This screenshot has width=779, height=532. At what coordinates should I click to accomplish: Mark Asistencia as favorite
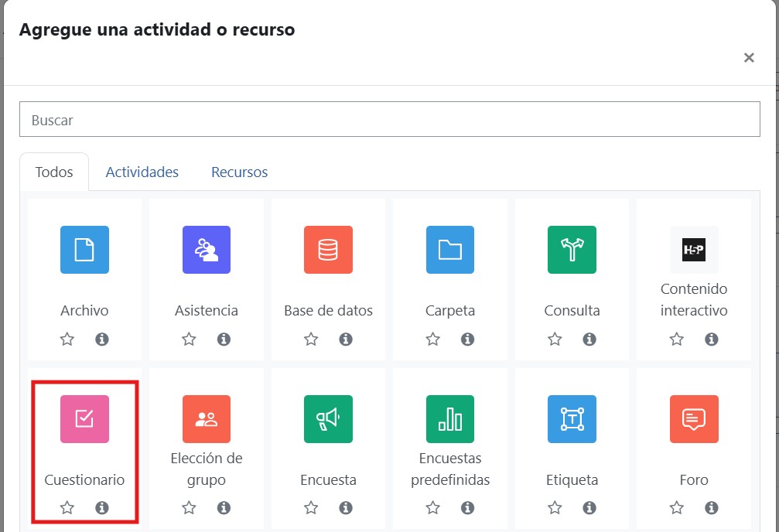[189, 339]
